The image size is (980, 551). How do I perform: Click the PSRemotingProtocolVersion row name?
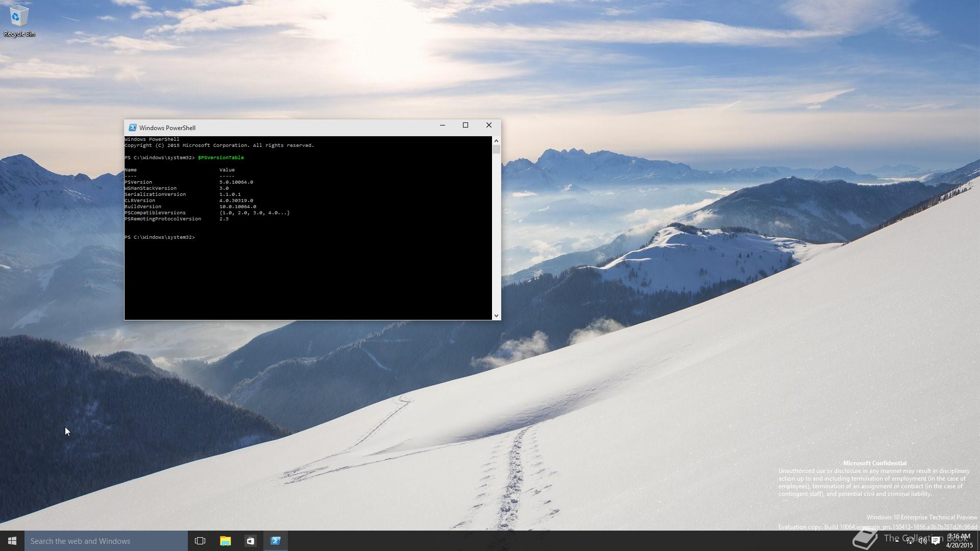point(163,219)
